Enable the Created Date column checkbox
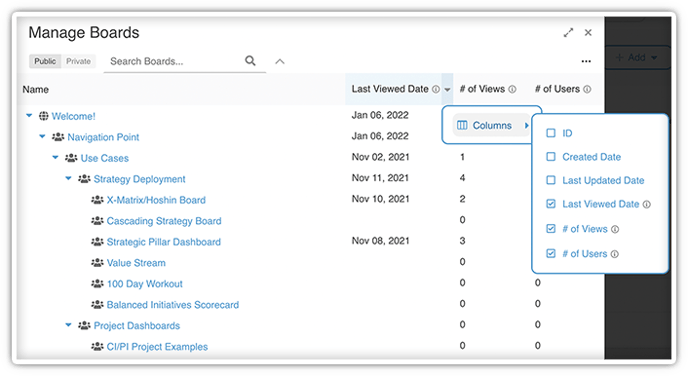Viewport: 688px width, 376px height. click(551, 157)
